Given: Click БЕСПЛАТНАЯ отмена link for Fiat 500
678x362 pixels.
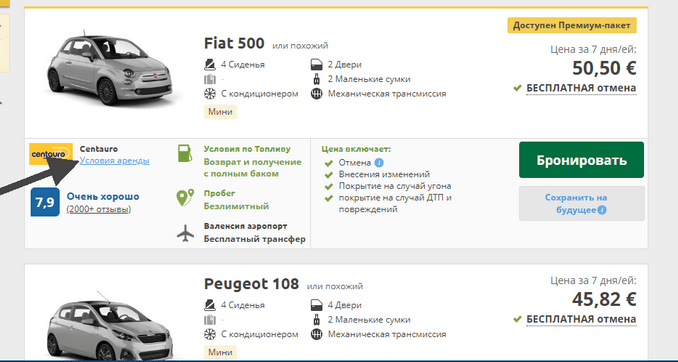Looking at the screenshot, I should [x=581, y=88].
